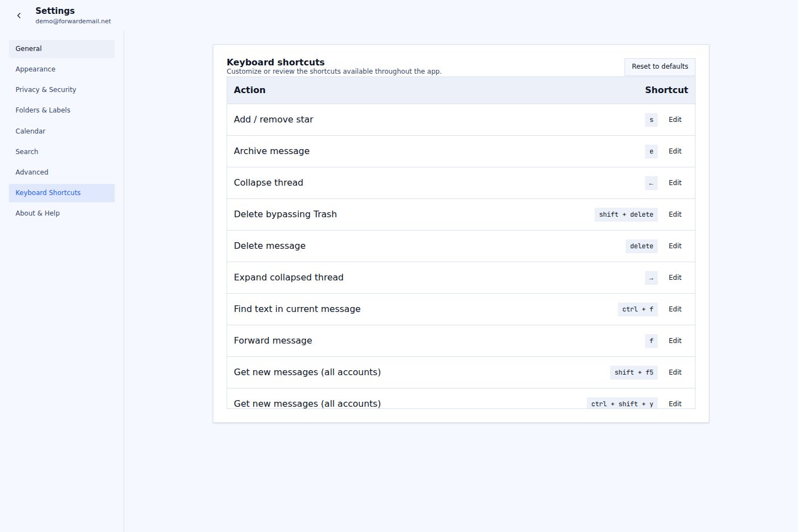Click the 'Collapse thread' action label
The height and width of the screenshot is (532, 798).
(268, 183)
